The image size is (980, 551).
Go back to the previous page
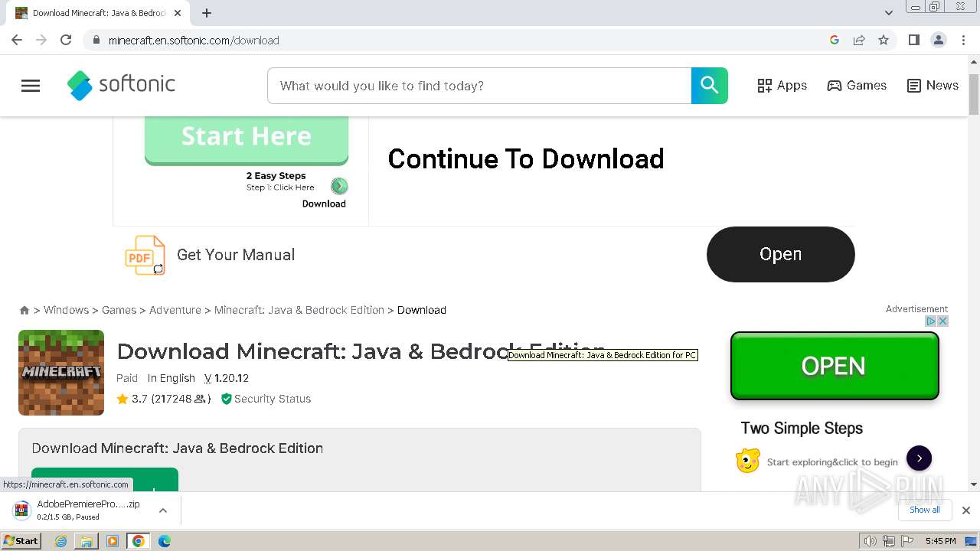point(17,40)
